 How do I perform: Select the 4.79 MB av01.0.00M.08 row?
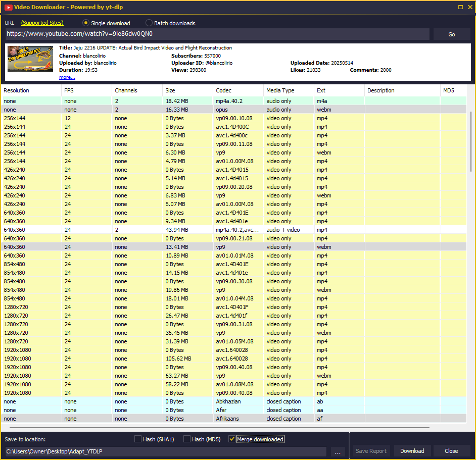pyautogui.click(x=234, y=161)
